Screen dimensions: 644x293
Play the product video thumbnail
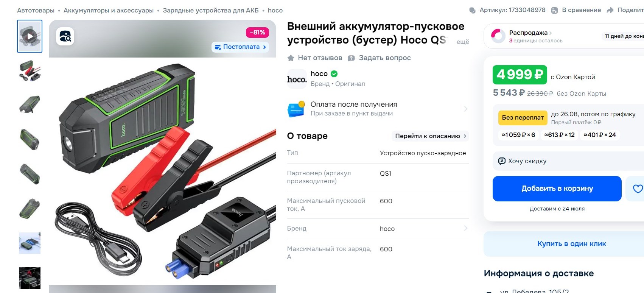pyautogui.click(x=30, y=36)
